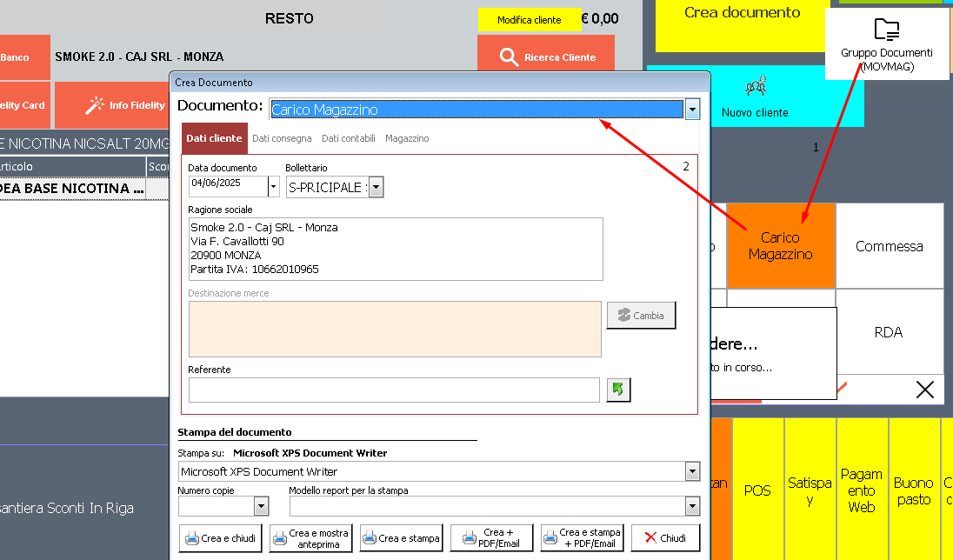This screenshot has width=953, height=560.
Task: Click the X close icon on right panel
Action: 924,390
